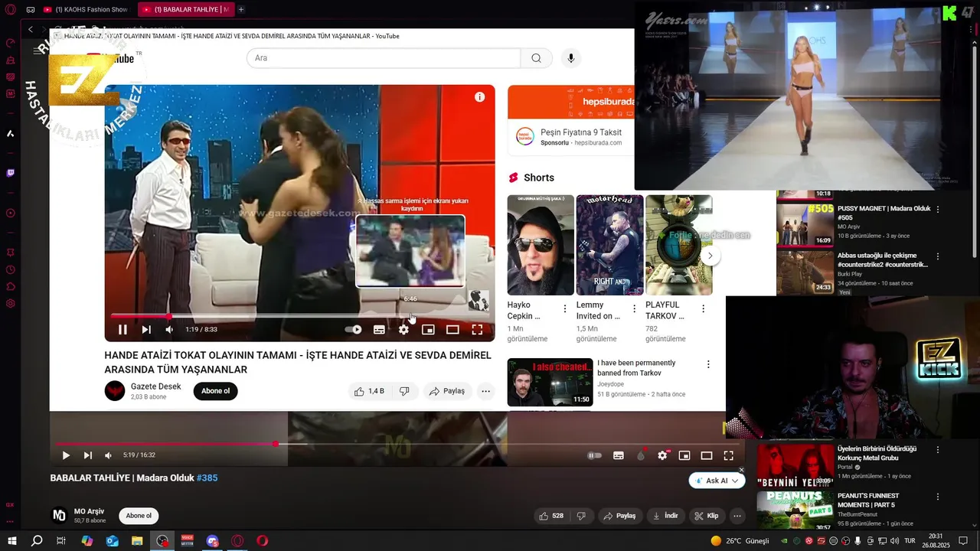
Task: Create clip with Klip button
Action: pos(707,516)
